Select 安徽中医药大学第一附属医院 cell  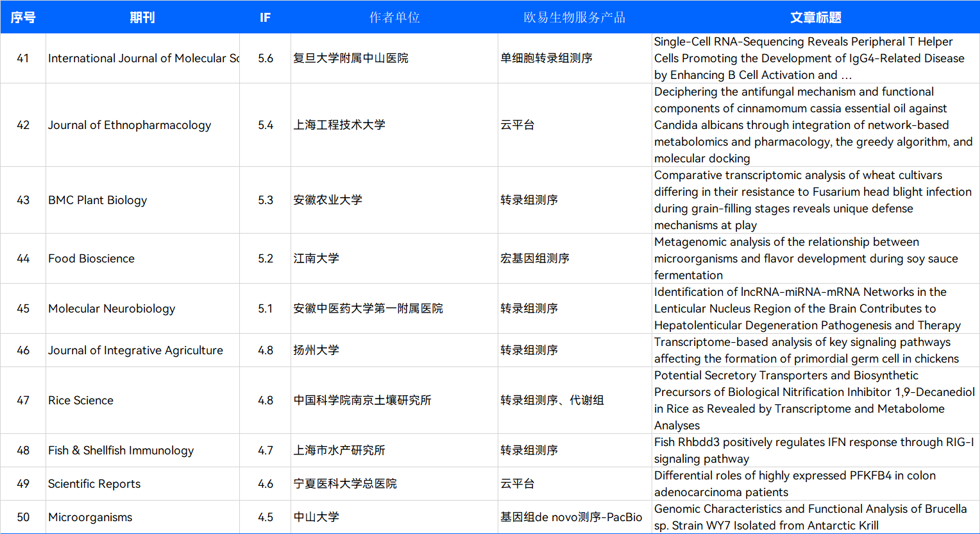(394, 309)
